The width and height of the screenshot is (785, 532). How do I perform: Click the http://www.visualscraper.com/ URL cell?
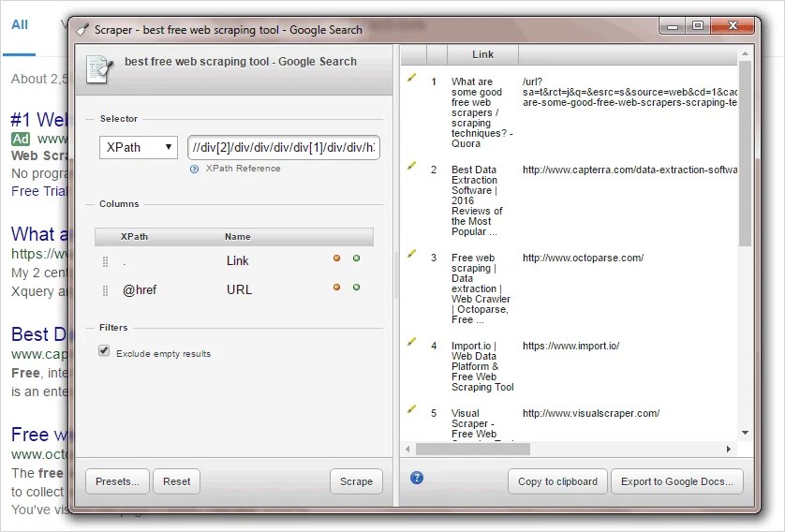point(591,413)
